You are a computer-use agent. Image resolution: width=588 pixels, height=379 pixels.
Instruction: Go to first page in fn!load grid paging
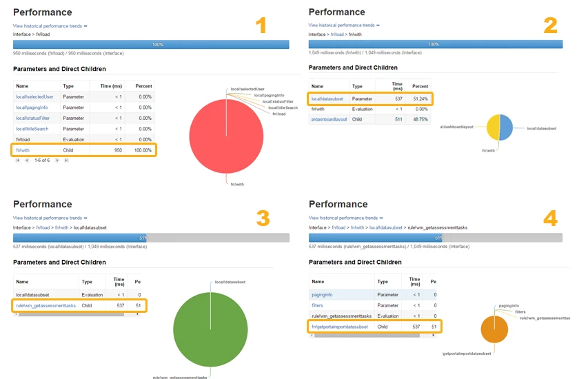pyautogui.click(x=18, y=161)
